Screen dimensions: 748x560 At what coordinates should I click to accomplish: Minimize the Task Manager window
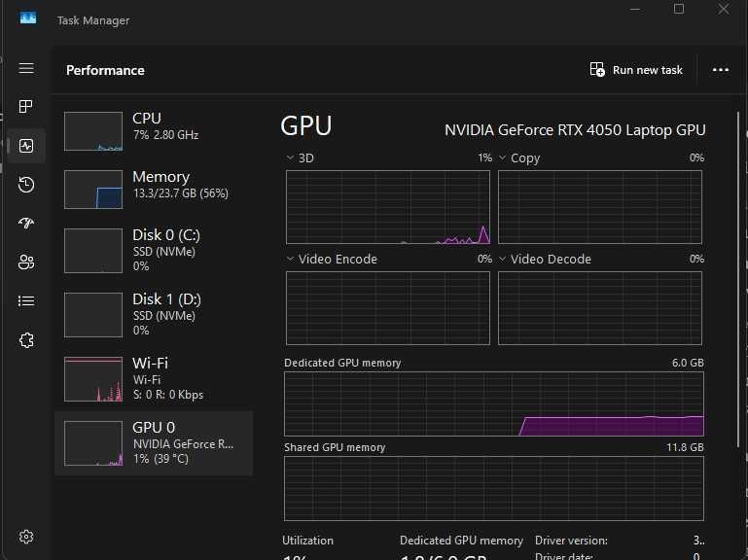tap(635, 9)
